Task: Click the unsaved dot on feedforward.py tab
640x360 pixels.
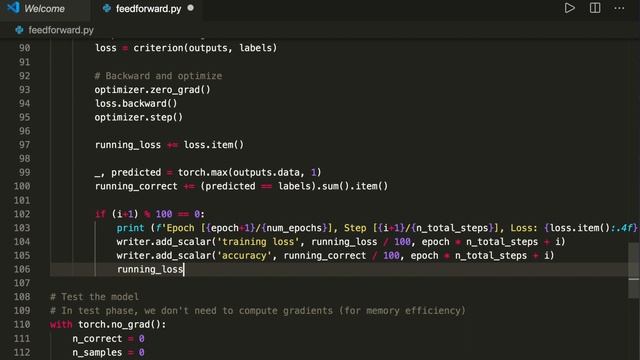Action: pyautogui.click(x=191, y=8)
